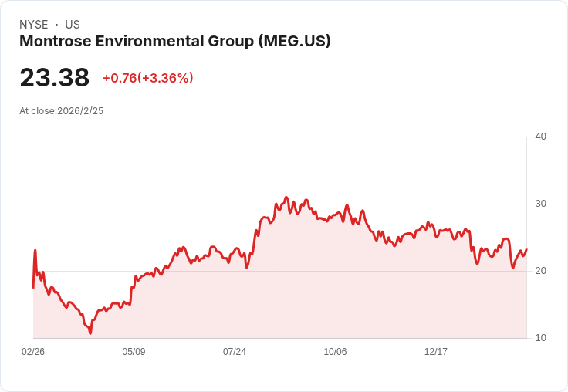This screenshot has width=568, height=392.
Task: Click the NYSE exchange label
Action: [x=33, y=25]
